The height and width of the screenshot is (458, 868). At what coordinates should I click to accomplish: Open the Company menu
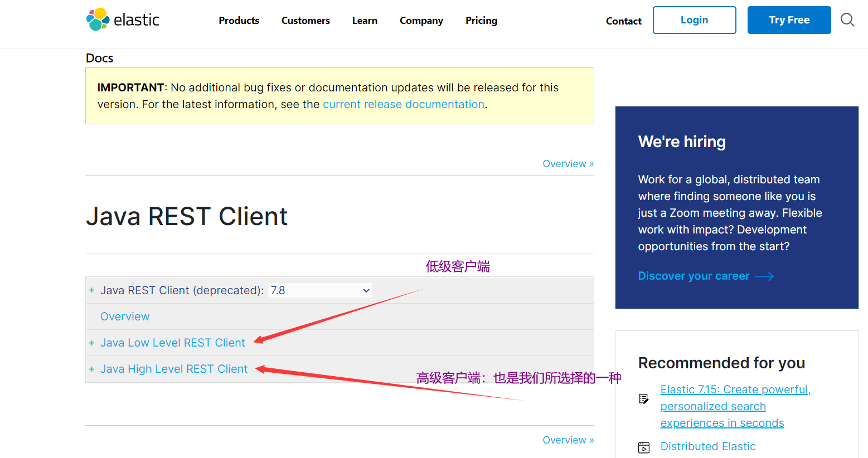(x=421, y=21)
